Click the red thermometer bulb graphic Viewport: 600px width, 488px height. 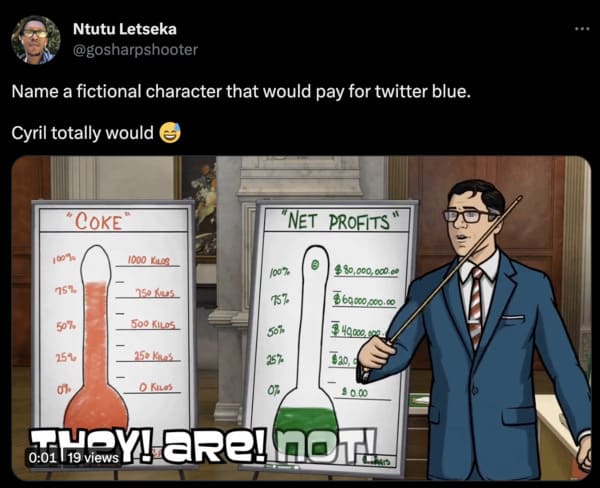coord(96,411)
